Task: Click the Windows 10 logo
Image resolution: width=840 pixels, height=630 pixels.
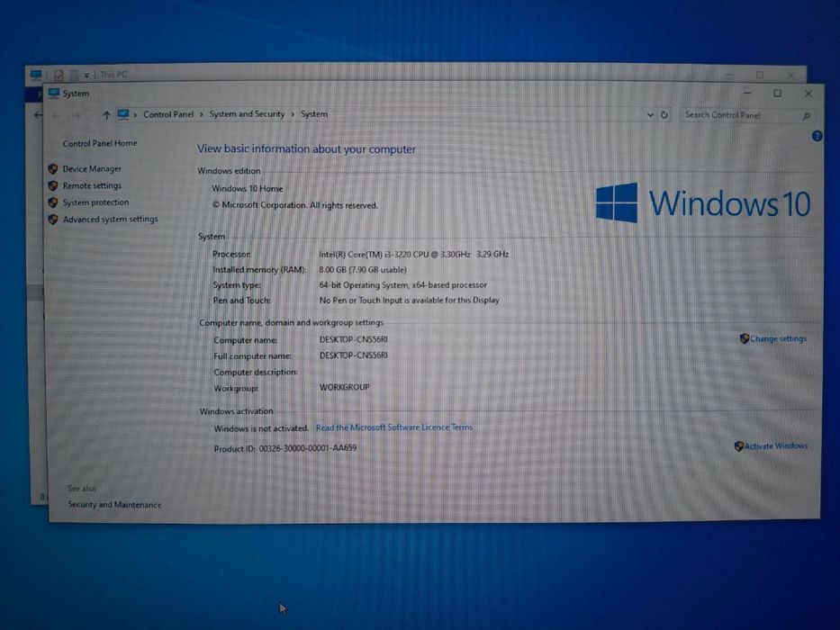Action: click(x=703, y=203)
